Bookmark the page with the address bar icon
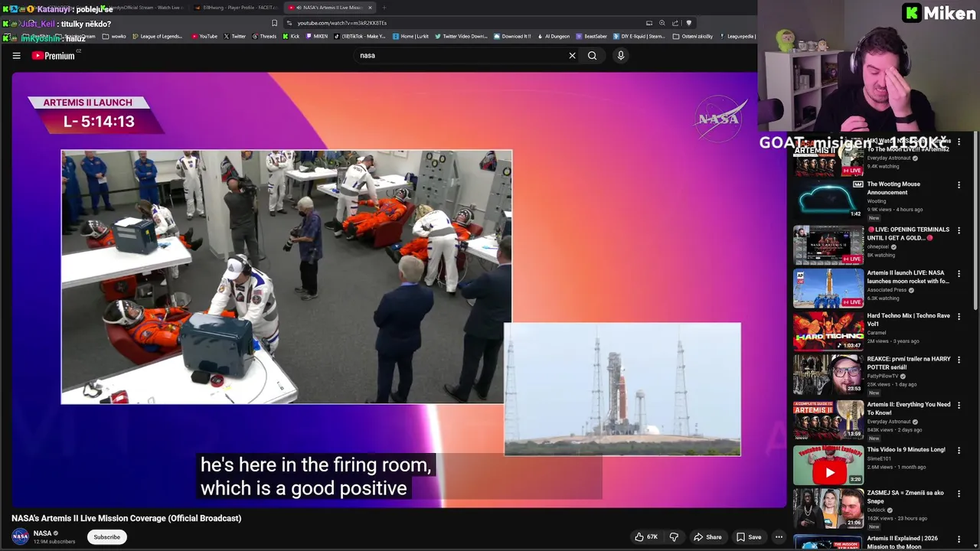Image resolution: width=980 pixels, height=551 pixels. pyautogui.click(x=274, y=23)
